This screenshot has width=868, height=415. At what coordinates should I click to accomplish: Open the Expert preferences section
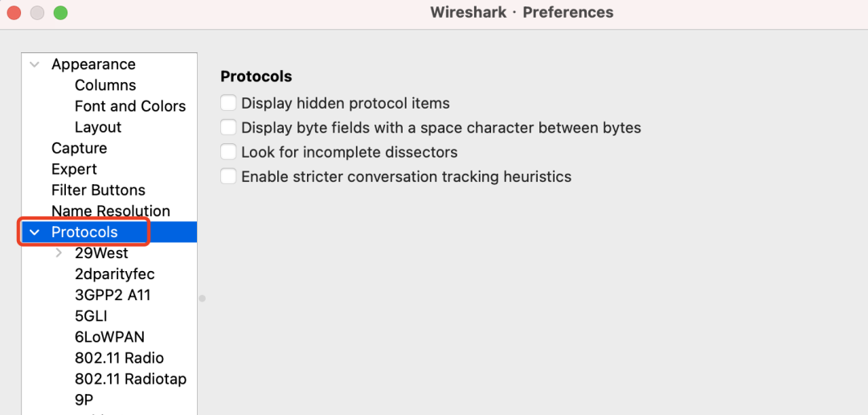pos(74,170)
